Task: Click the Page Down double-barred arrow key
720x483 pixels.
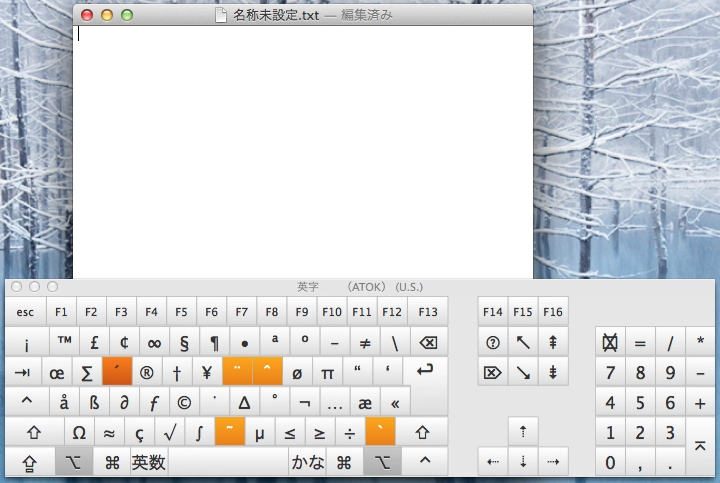Action: click(553, 372)
